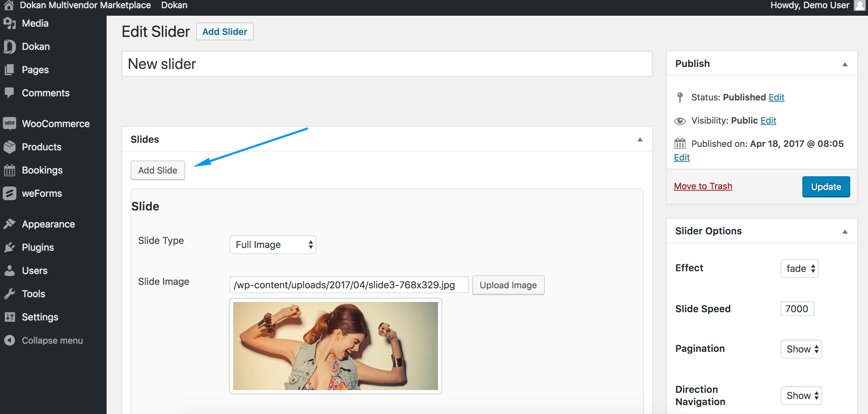Click the Tools wrench icon

[x=10, y=294]
